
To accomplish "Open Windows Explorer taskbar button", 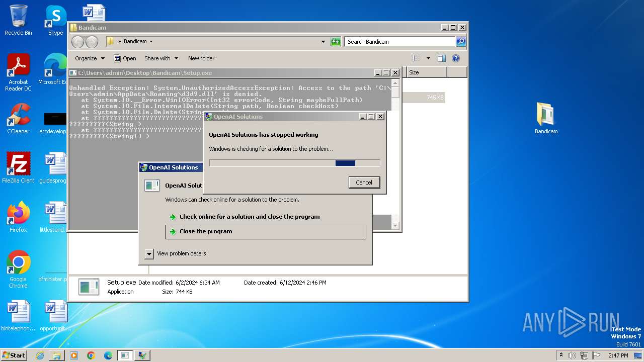I will tap(57, 355).
